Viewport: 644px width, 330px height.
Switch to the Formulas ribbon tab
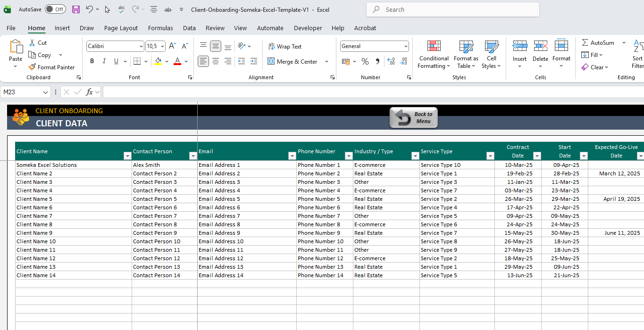tap(160, 28)
